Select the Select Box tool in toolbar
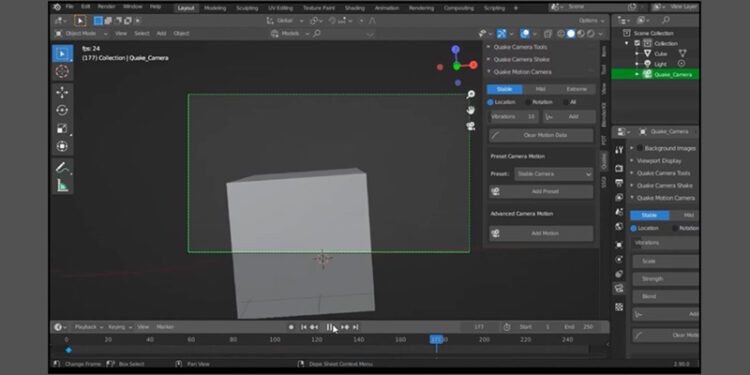Image resolution: width=750 pixels, height=375 pixels. [62, 54]
